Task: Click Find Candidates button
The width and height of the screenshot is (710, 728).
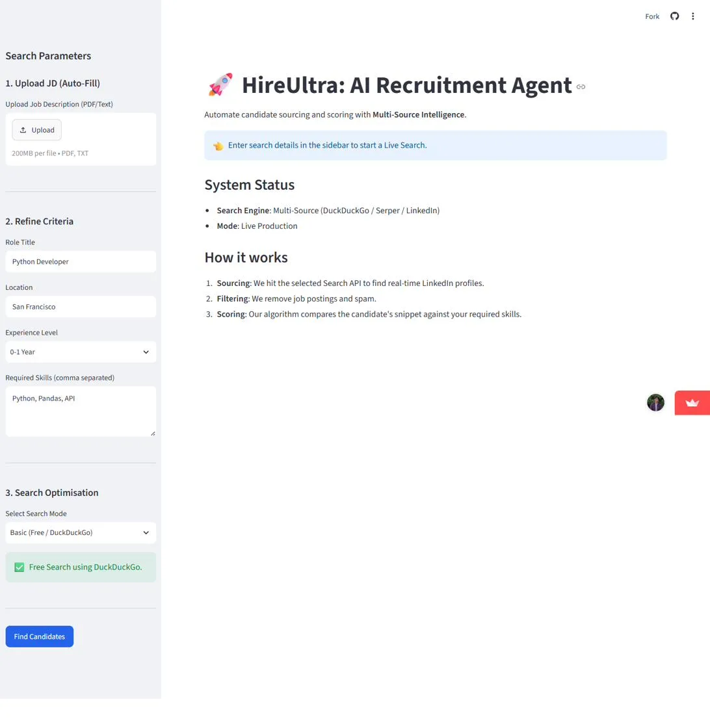Action: tap(40, 636)
